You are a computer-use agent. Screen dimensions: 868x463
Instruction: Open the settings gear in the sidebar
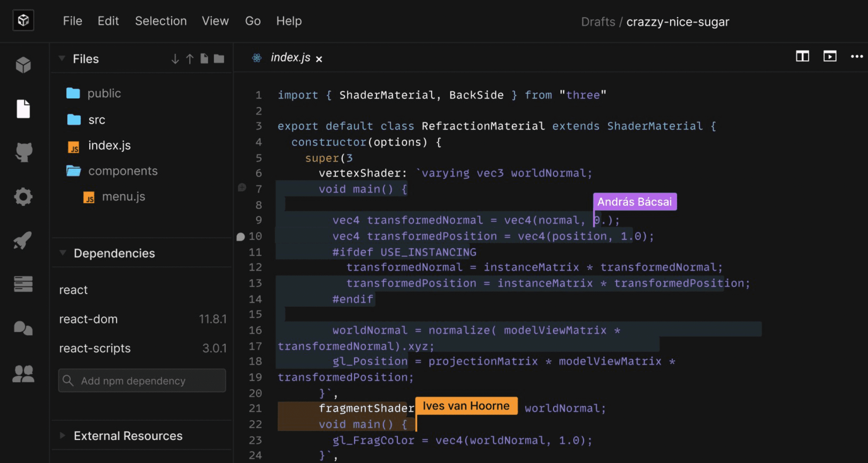click(x=23, y=197)
